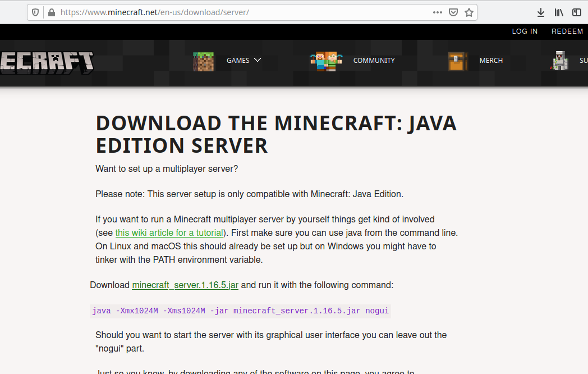Open the Library bookshelf icon
The height and width of the screenshot is (374, 588).
[x=559, y=12]
